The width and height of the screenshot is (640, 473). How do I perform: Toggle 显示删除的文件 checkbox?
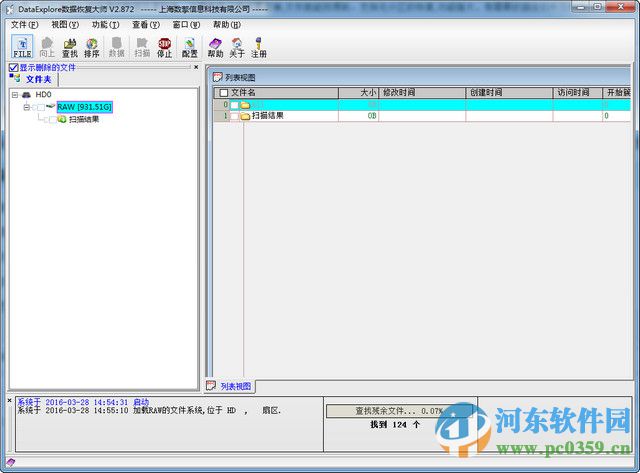pyautogui.click(x=13, y=67)
